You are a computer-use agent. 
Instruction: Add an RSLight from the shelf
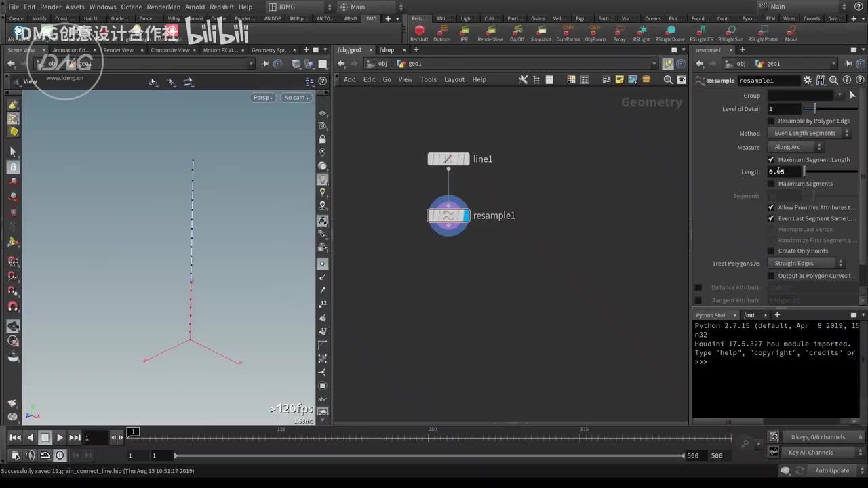point(642,34)
